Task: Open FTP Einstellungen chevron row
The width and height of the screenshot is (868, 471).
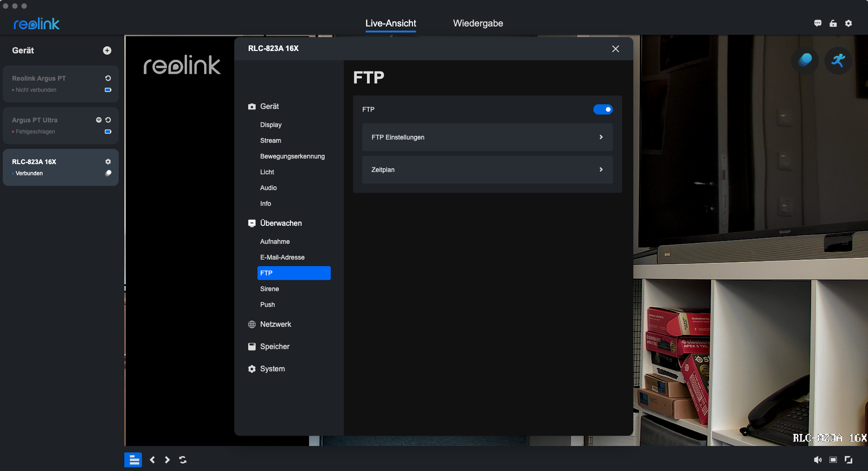Action: [488, 137]
